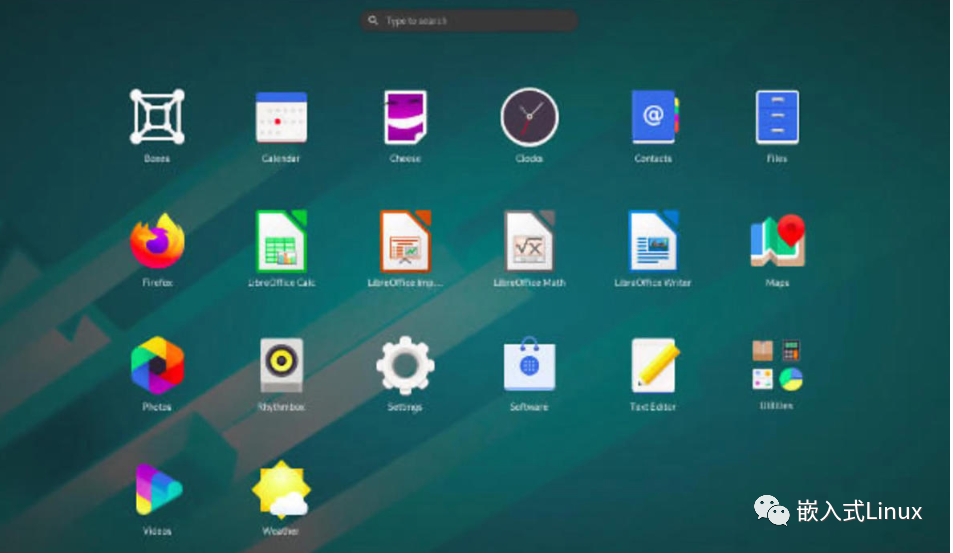Open the Settings gear
The width and height of the screenshot is (953, 553).
point(405,365)
